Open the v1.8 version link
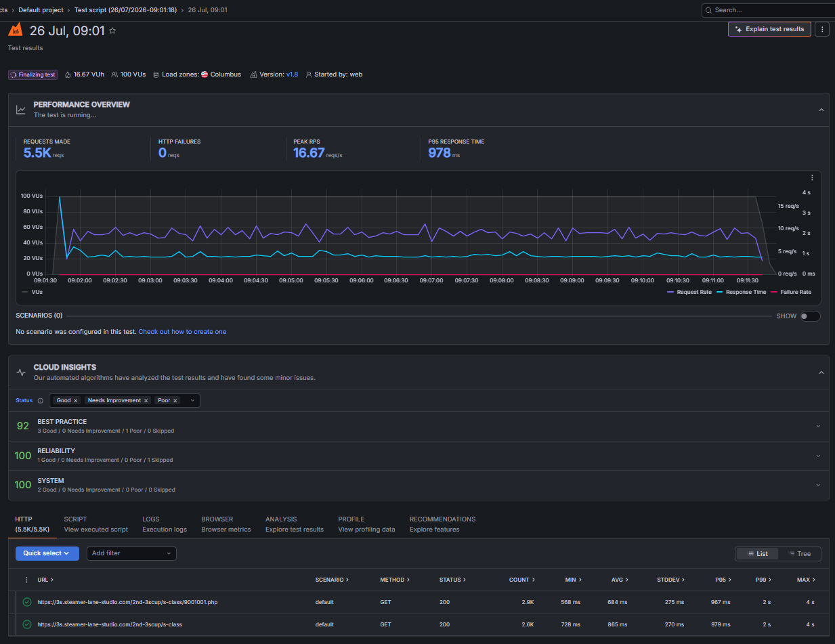 coord(292,74)
